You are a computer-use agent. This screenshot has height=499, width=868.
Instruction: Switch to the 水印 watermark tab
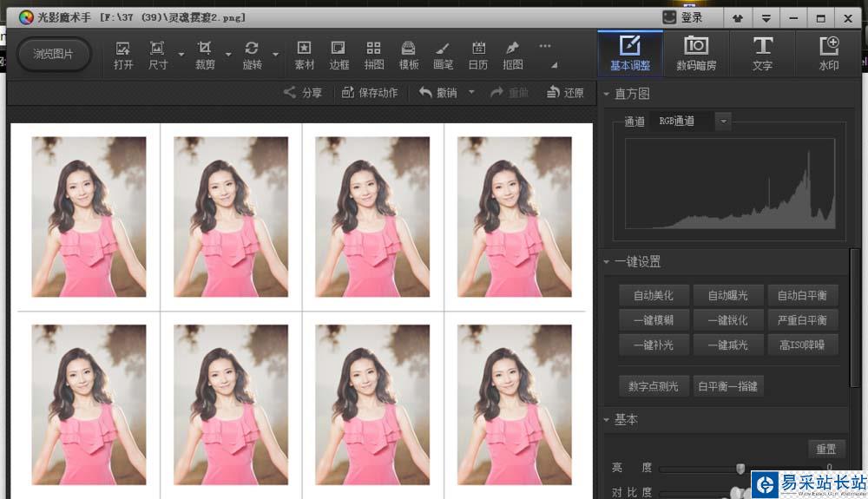829,54
